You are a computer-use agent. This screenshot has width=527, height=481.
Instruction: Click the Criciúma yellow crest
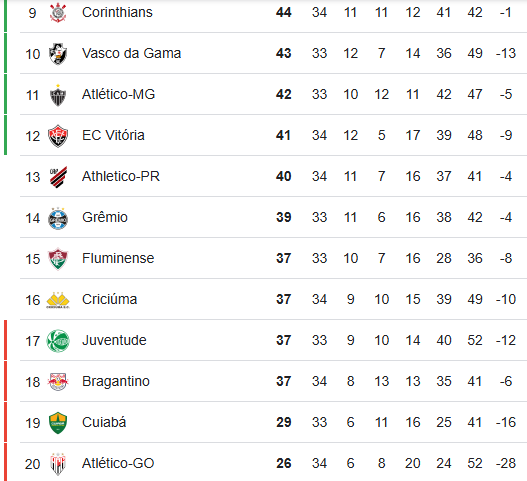[x=58, y=300]
